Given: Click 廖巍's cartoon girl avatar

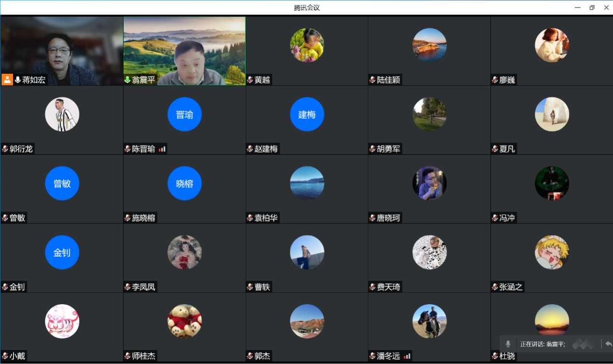Looking at the screenshot, I should click(552, 45).
